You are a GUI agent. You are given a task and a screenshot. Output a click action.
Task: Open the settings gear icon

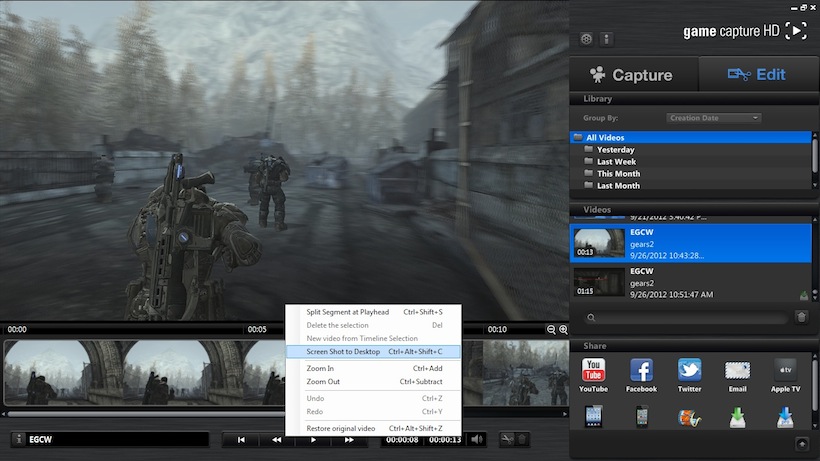(x=586, y=39)
